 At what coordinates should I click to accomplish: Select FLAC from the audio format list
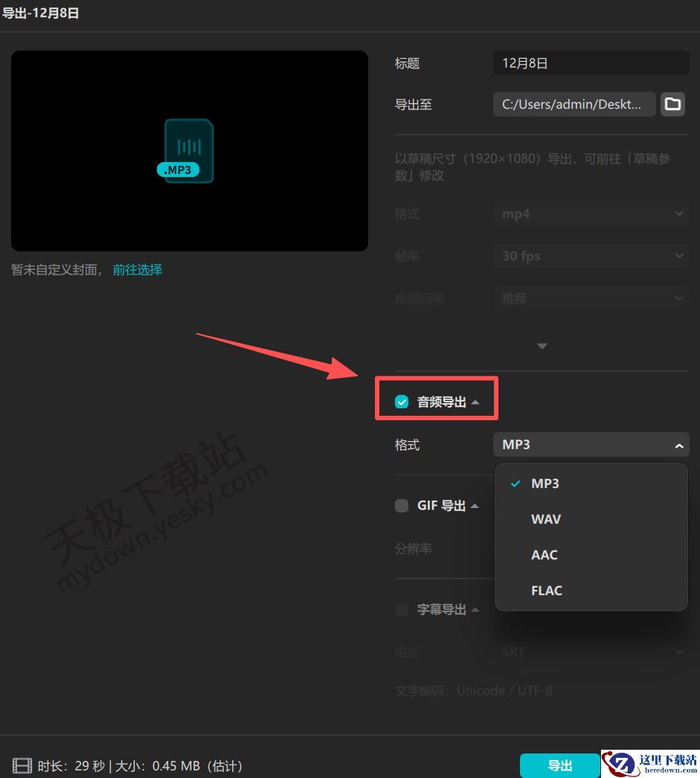[547, 590]
